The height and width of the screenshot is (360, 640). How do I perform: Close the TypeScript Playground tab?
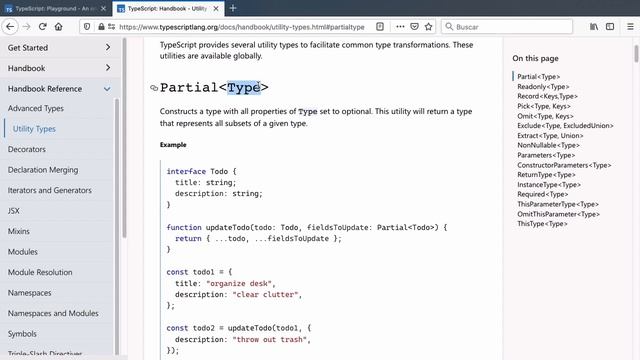tap(103, 8)
